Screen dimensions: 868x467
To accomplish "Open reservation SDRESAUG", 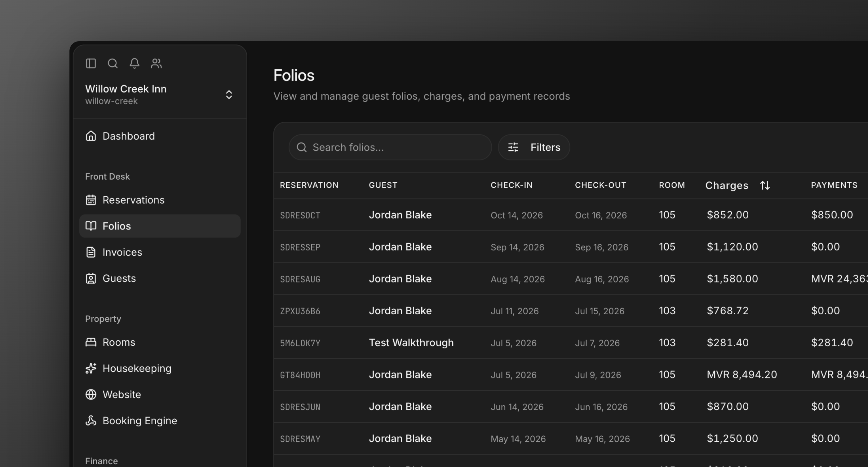I will [x=300, y=279].
